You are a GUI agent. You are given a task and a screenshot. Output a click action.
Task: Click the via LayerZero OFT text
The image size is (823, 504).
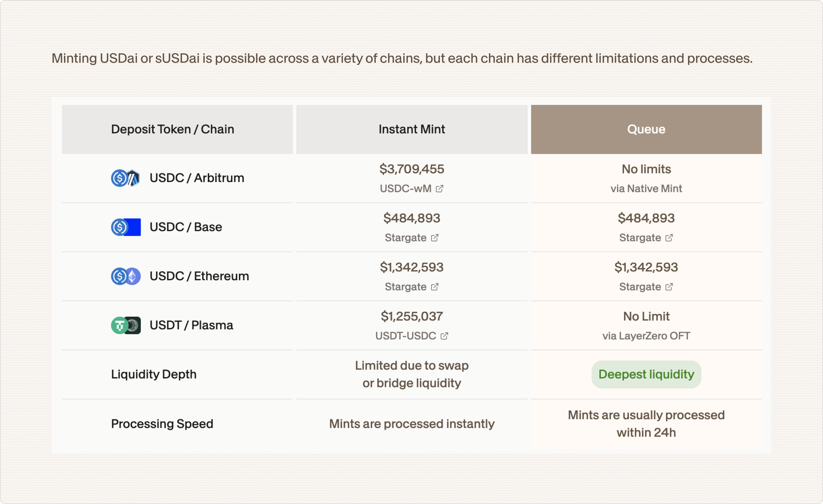click(646, 336)
